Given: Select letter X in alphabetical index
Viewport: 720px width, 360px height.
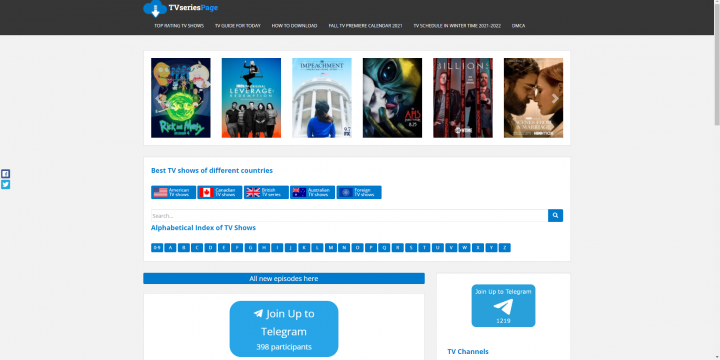Looking at the screenshot, I should pyautogui.click(x=478, y=248).
